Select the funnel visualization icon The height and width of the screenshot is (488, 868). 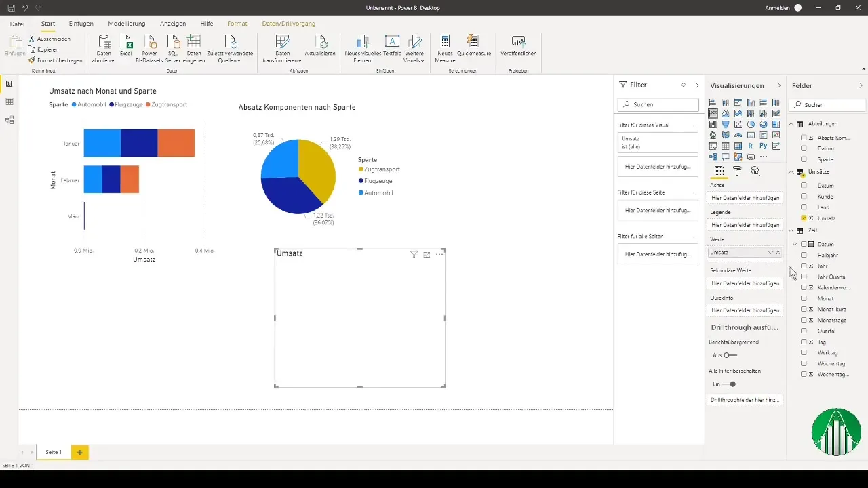pos(726,125)
